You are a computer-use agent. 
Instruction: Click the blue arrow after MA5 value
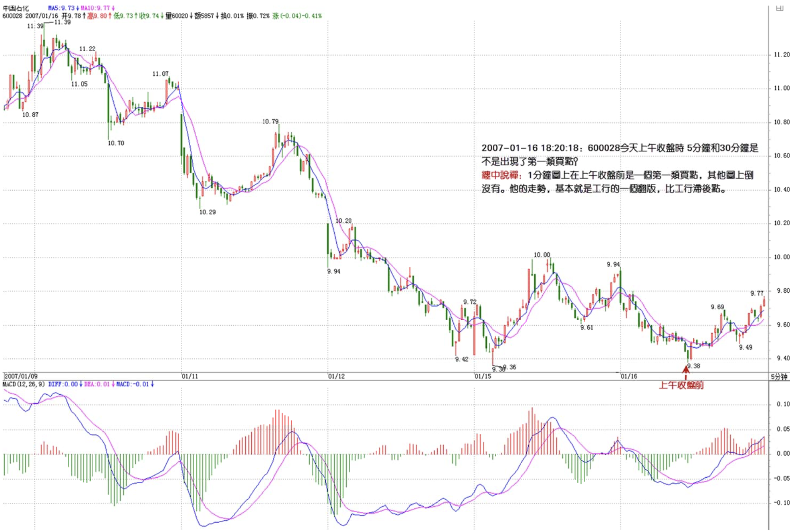click(x=78, y=8)
